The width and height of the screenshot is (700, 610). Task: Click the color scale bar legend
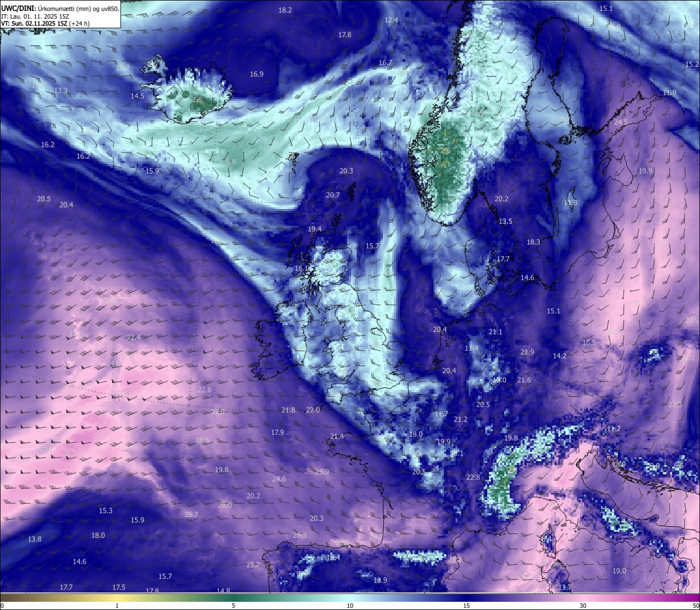[350, 597]
